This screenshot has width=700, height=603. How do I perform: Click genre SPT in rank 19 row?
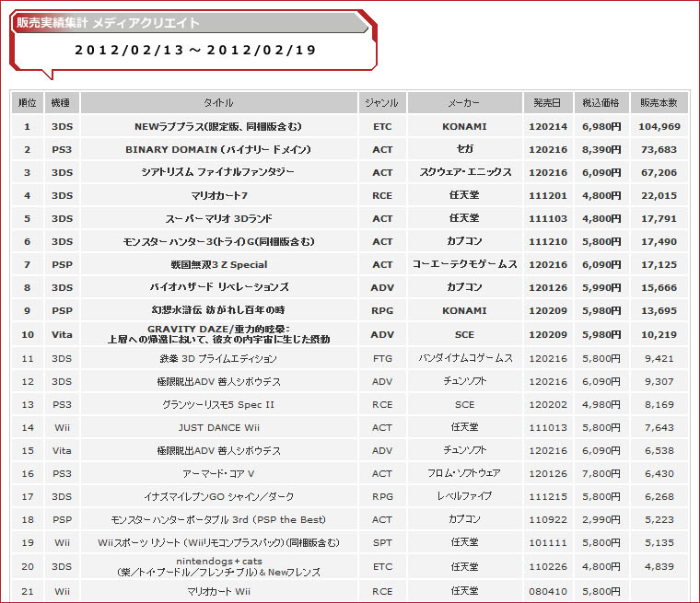tap(382, 543)
